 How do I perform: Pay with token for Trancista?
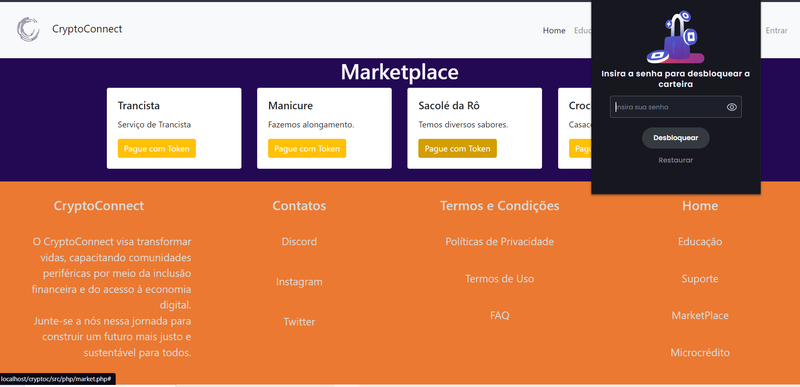click(x=157, y=148)
